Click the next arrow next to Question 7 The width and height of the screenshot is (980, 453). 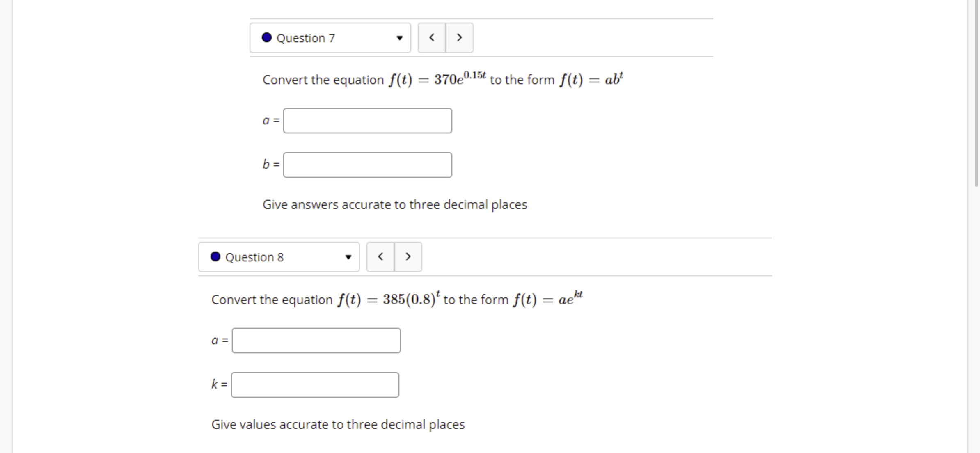click(x=459, y=38)
